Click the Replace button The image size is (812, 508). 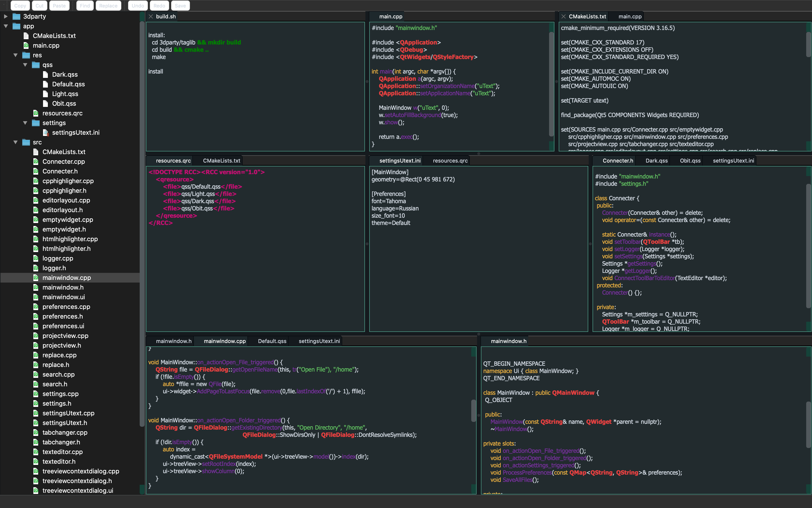(x=108, y=6)
